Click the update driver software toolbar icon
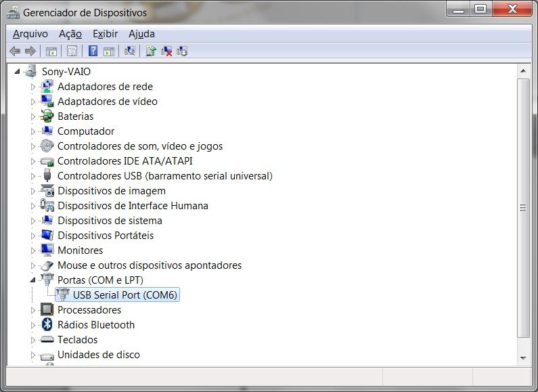538x392 pixels. tap(151, 51)
